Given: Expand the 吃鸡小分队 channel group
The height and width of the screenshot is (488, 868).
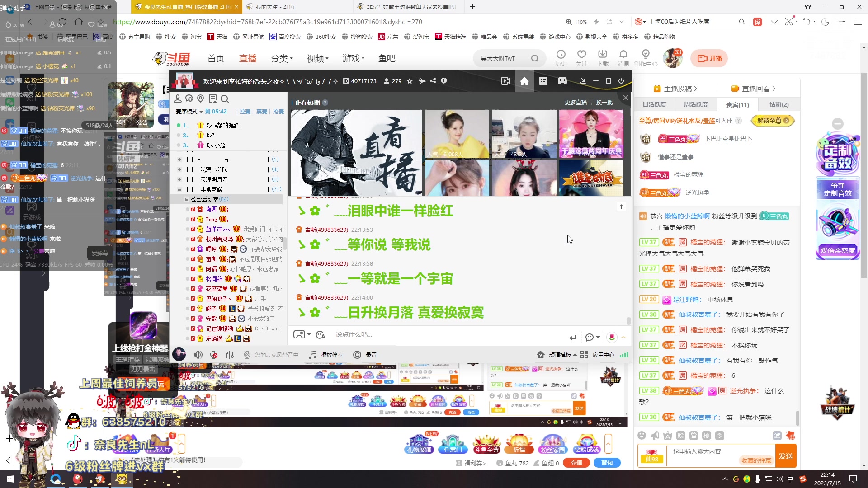Looking at the screenshot, I should click(179, 169).
